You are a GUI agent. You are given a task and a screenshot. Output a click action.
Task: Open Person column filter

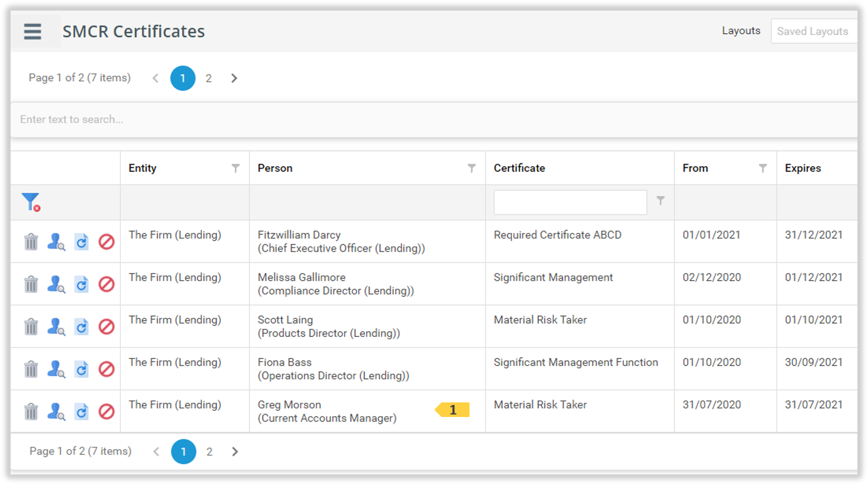(472, 168)
